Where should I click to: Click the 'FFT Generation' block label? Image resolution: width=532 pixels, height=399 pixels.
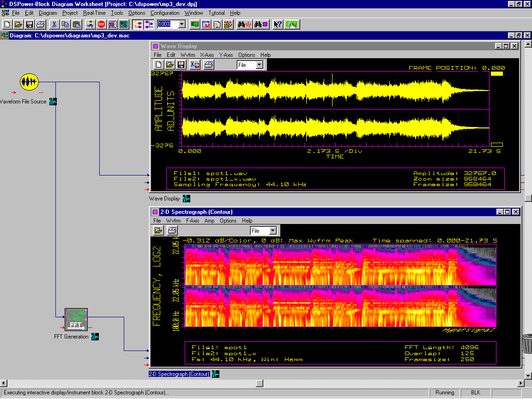71,337
